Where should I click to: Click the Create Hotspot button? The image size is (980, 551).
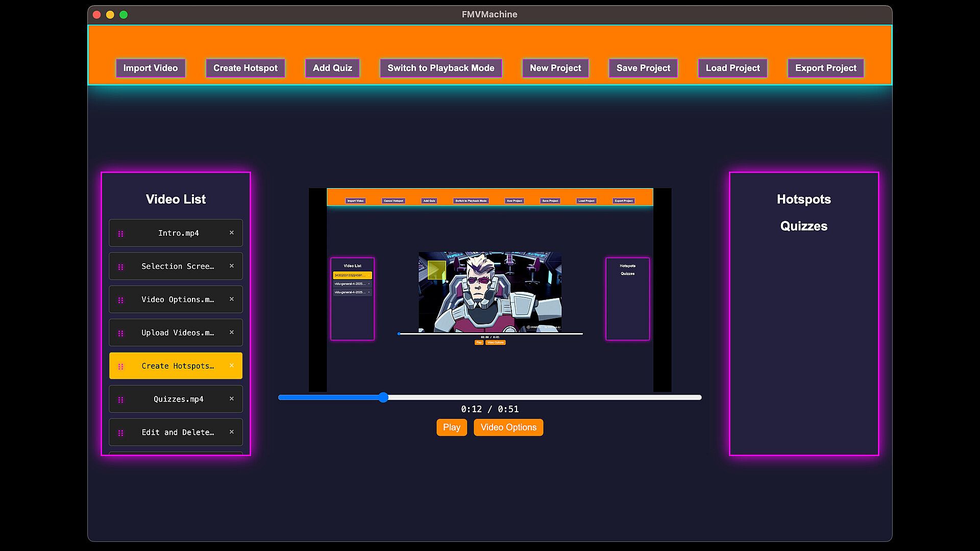(x=245, y=68)
